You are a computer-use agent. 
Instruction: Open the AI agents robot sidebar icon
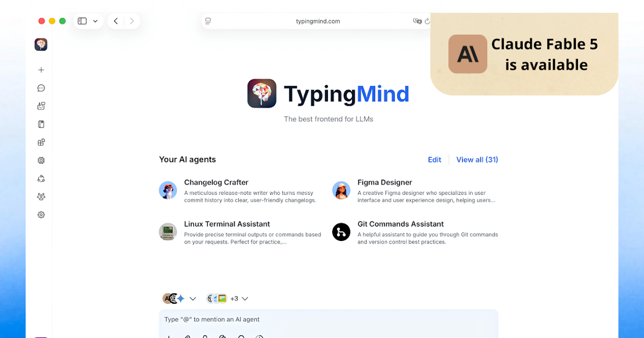pos(41,106)
